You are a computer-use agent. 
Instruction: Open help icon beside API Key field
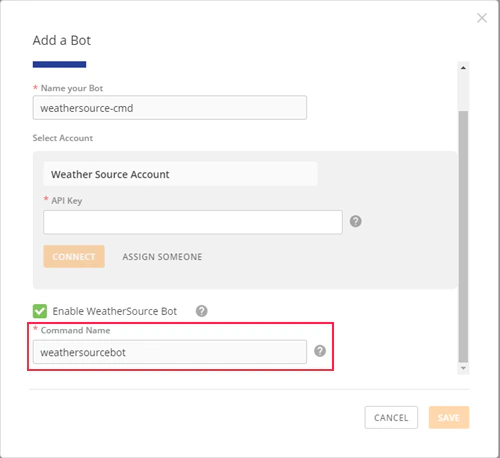355,221
